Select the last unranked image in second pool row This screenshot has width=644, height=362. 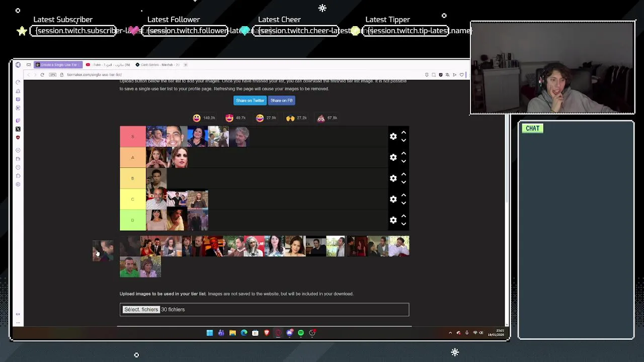click(x=150, y=267)
